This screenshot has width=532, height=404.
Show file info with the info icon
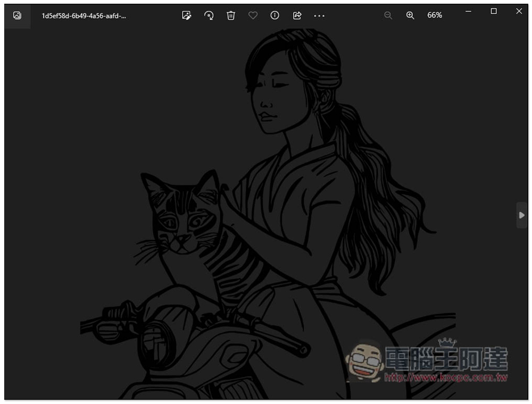[x=275, y=15]
